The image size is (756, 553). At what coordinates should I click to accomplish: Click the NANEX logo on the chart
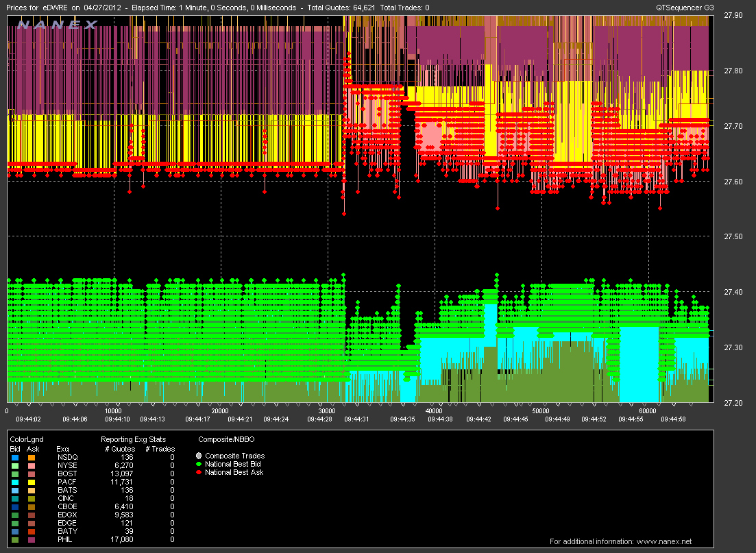pos(57,24)
